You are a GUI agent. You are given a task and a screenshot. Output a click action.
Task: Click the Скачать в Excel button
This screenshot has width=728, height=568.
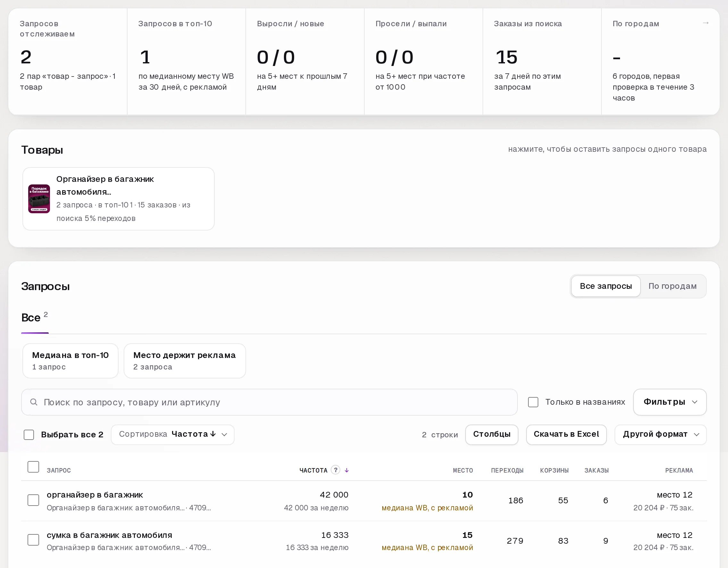tap(566, 434)
